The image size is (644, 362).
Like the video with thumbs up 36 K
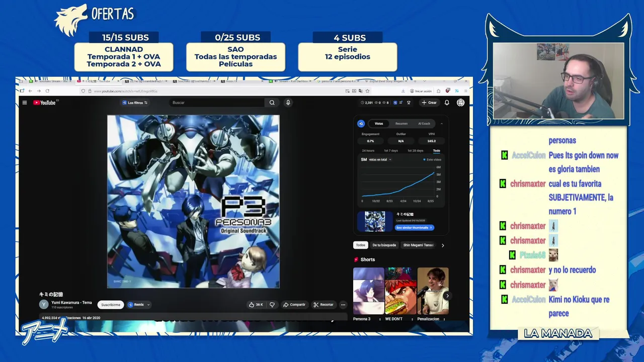click(x=256, y=305)
